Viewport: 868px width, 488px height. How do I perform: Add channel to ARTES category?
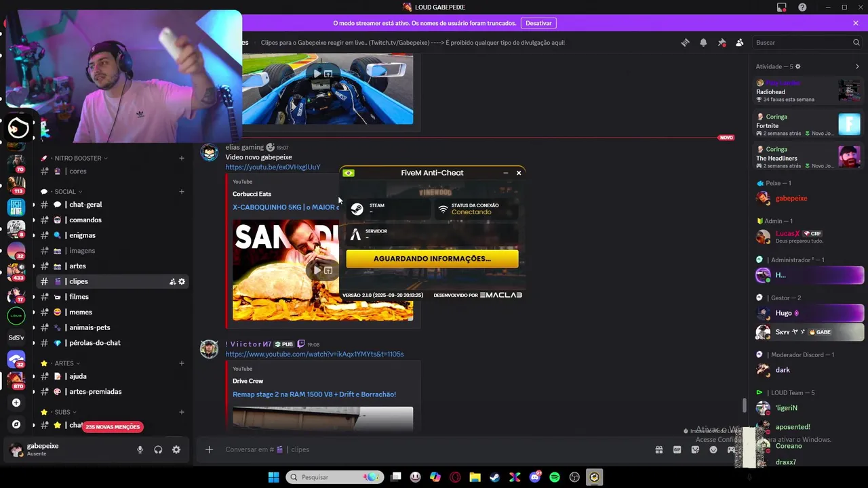click(x=182, y=363)
